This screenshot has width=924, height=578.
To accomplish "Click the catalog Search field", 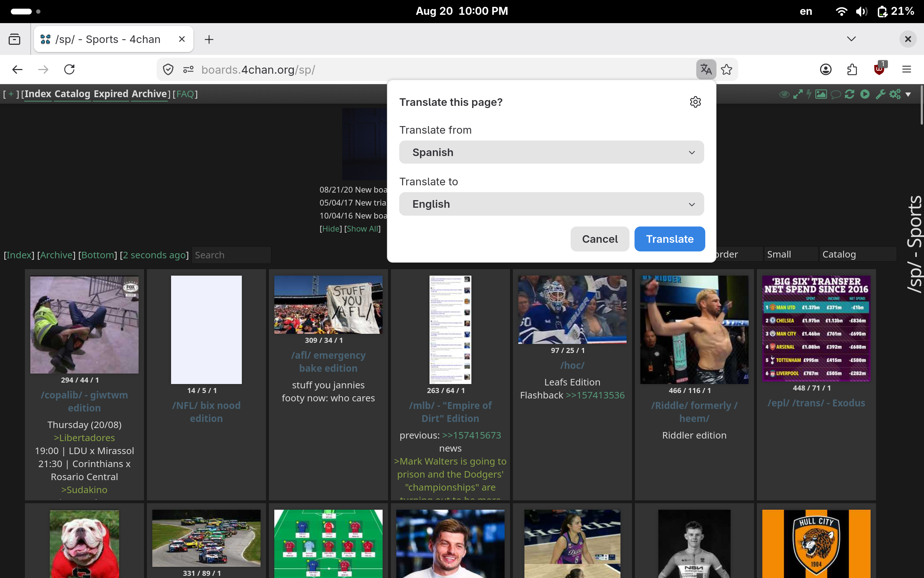I will 231,255.
